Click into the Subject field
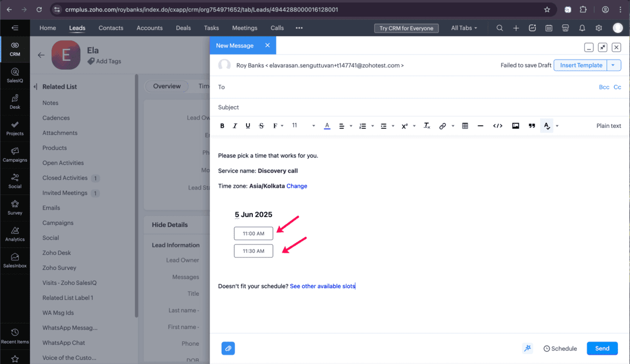This screenshot has height=364, width=630. pos(420,107)
